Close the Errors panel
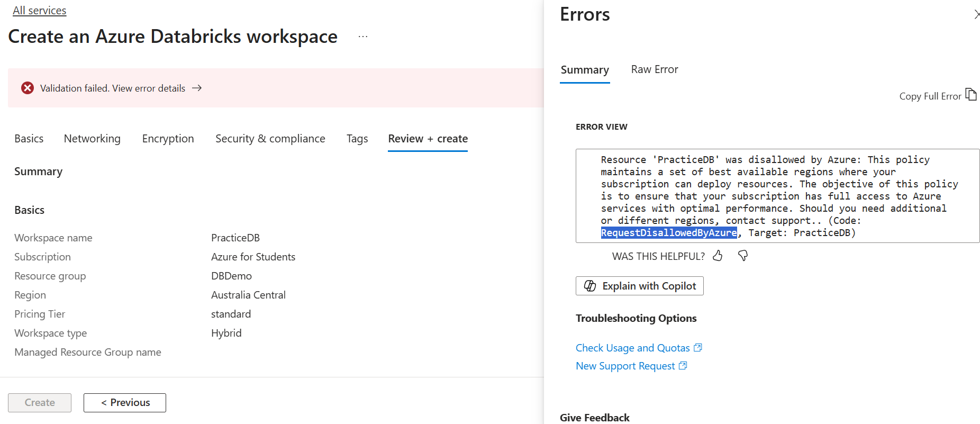This screenshot has width=980, height=424. pyautogui.click(x=976, y=14)
